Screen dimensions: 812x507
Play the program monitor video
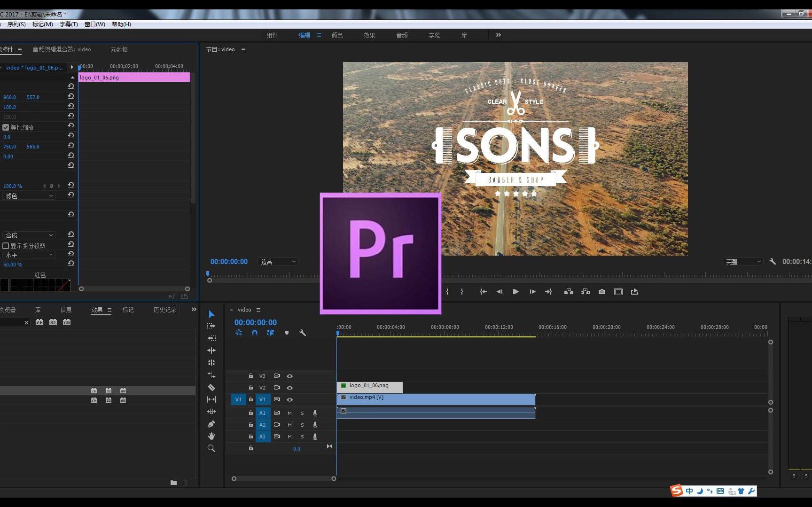[x=515, y=292]
